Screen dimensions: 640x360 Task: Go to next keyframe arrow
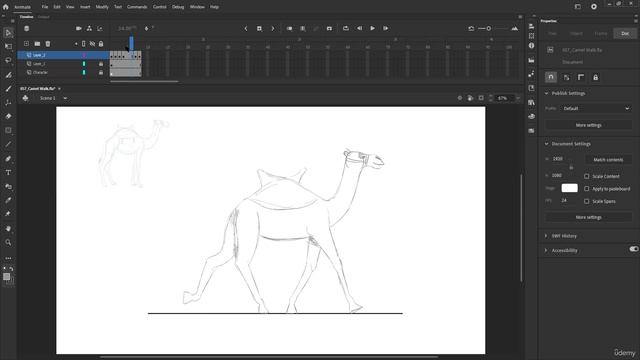pos(273,29)
